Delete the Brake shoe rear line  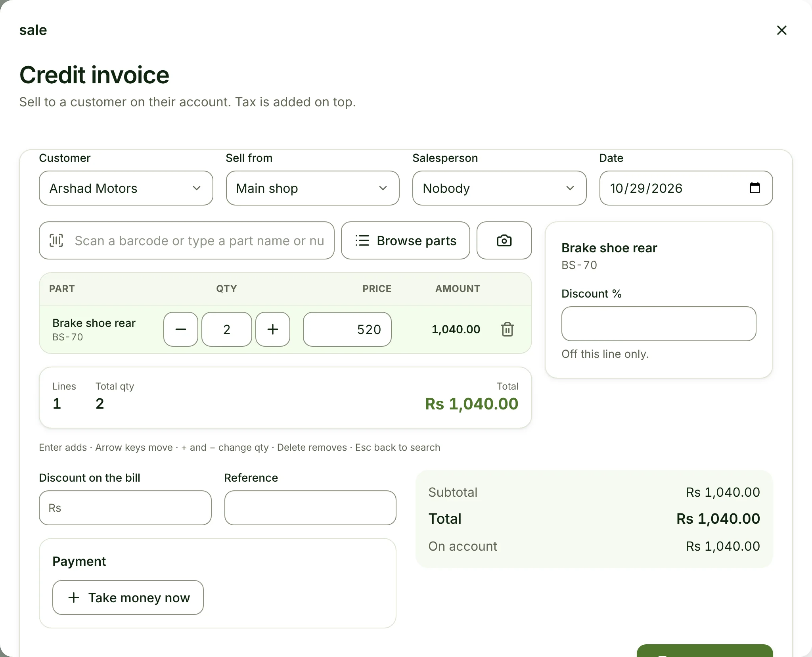507,329
